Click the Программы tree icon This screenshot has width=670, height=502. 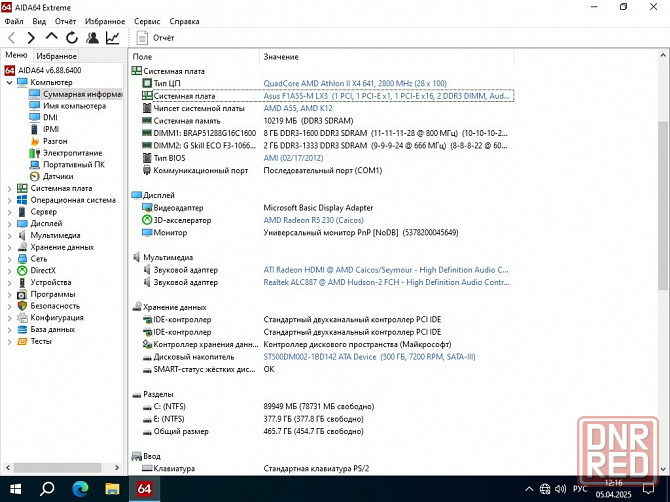[x=22, y=294]
